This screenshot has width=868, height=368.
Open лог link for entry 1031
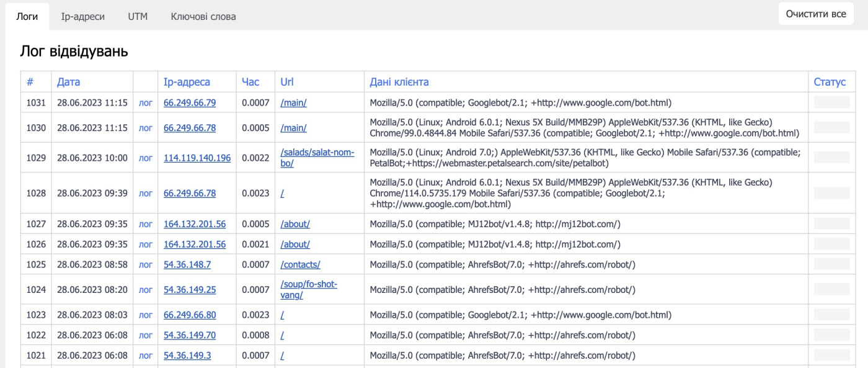145,103
